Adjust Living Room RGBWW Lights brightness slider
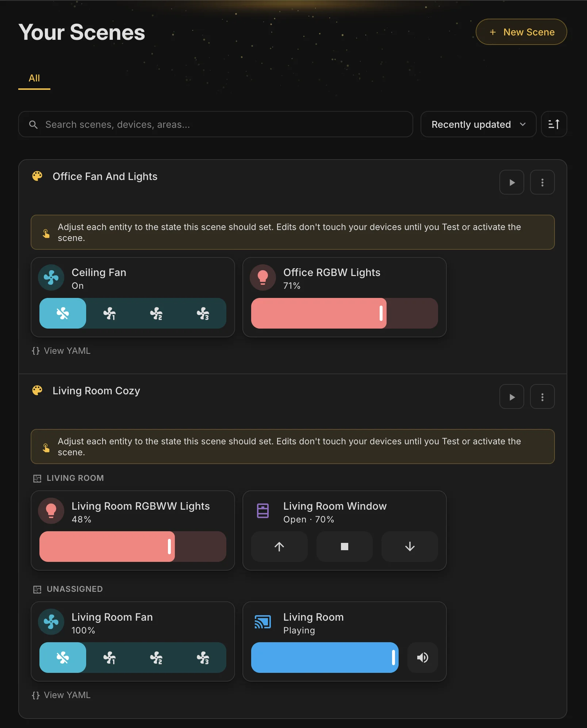 tap(133, 547)
